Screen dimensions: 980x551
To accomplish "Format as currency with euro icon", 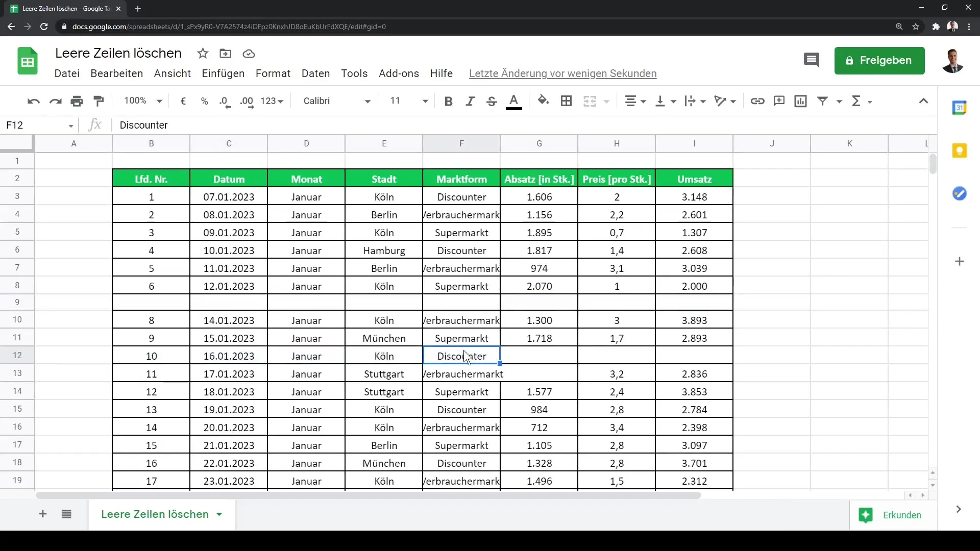I will click(x=183, y=101).
